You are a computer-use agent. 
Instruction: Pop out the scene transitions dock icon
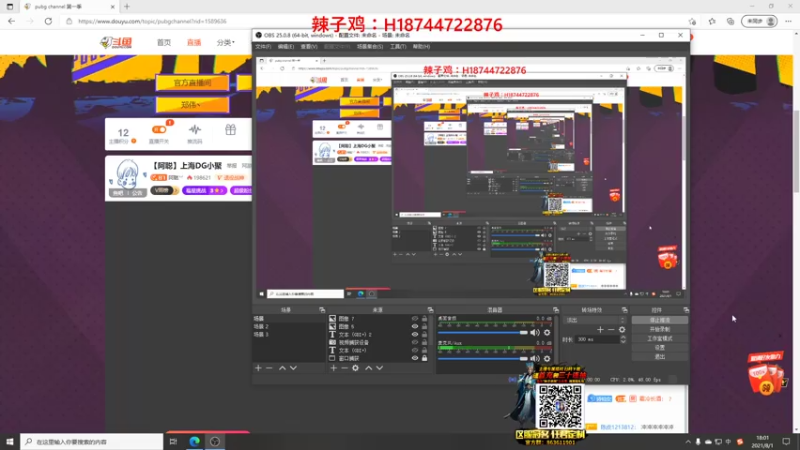point(624,310)
